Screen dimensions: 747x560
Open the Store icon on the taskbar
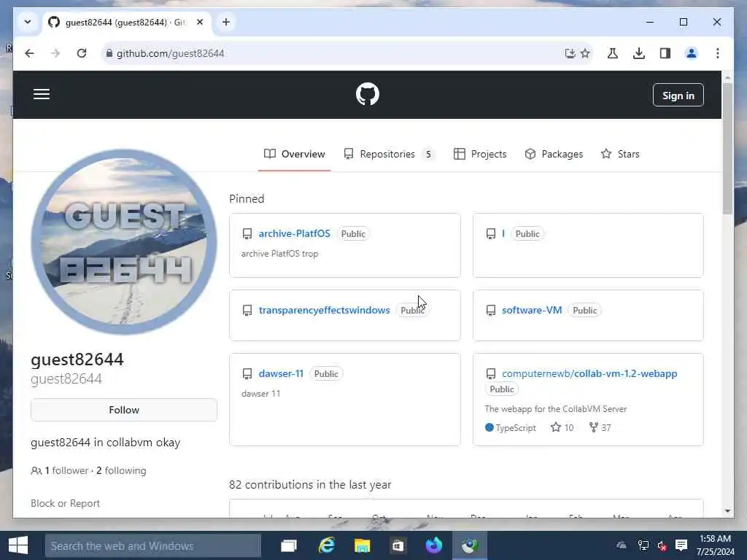pos(398,545)
